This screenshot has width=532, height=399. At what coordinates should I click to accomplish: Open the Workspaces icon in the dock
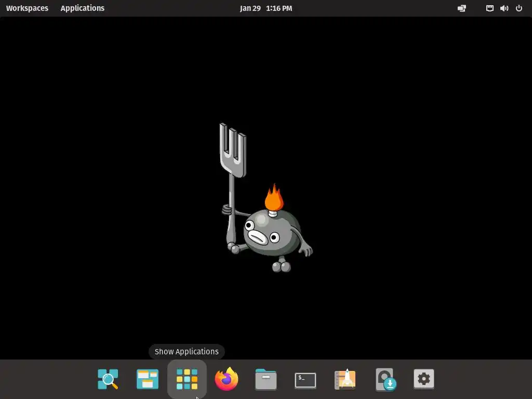coord(147,379)
